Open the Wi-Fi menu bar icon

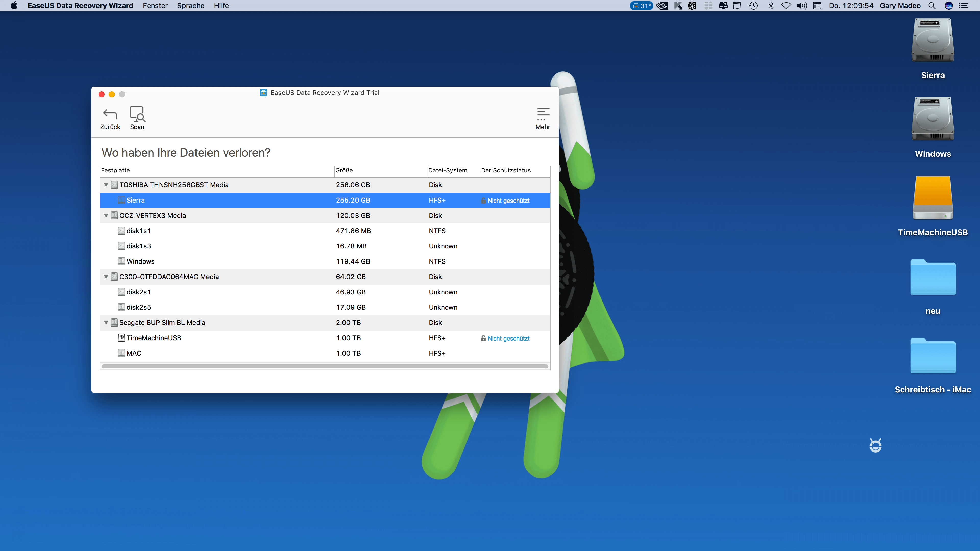[x=786, y=6]
